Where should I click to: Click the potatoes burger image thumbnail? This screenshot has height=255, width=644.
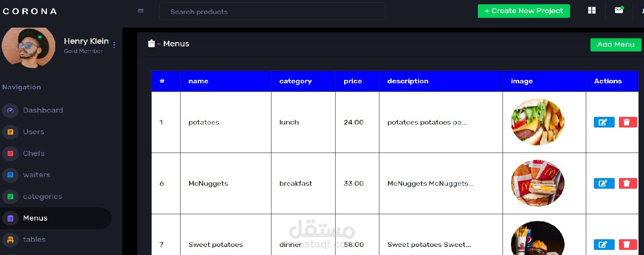pyautogui.click(x=537, y=122)
